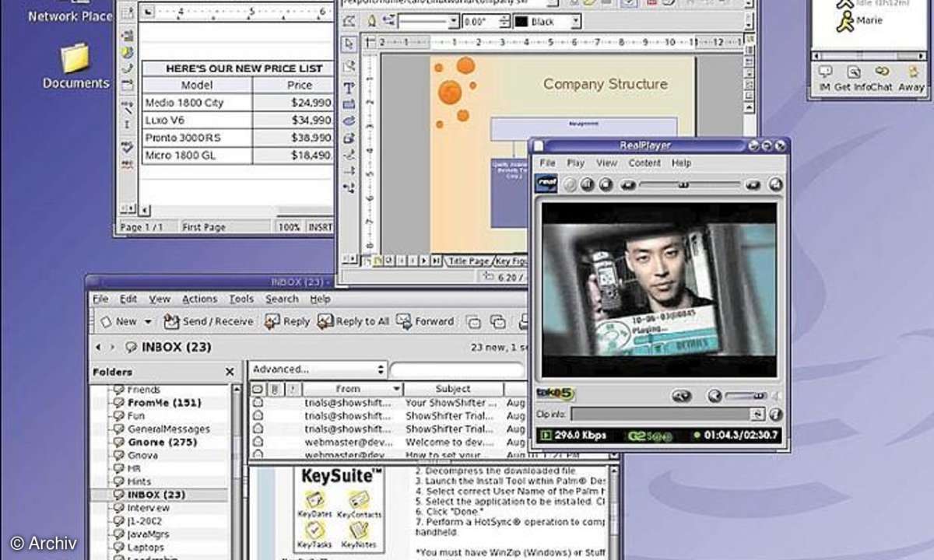Click the 0.00" line width field
This screenshot has height=560, width=934.
coord(485,22)
